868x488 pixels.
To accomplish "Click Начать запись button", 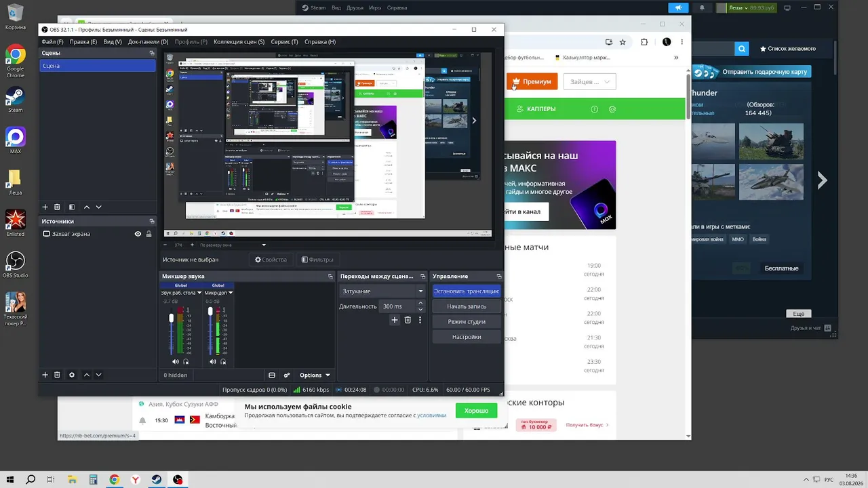I will click(467, 306).
